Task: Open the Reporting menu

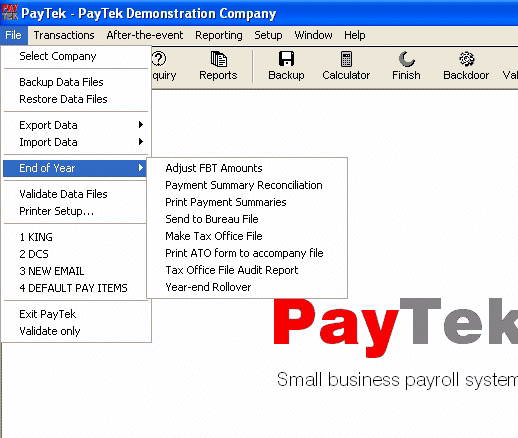Action: point(219,35)
